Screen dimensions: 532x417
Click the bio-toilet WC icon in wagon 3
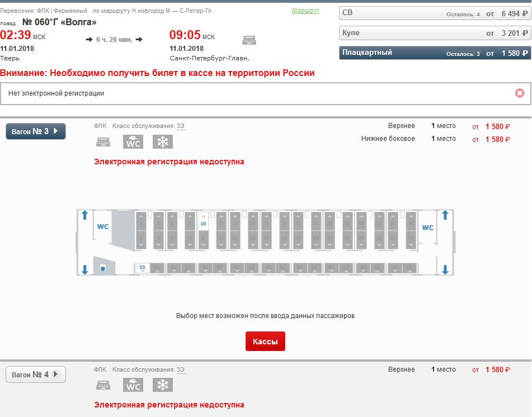pyautogui.click(x=133, y=142)
